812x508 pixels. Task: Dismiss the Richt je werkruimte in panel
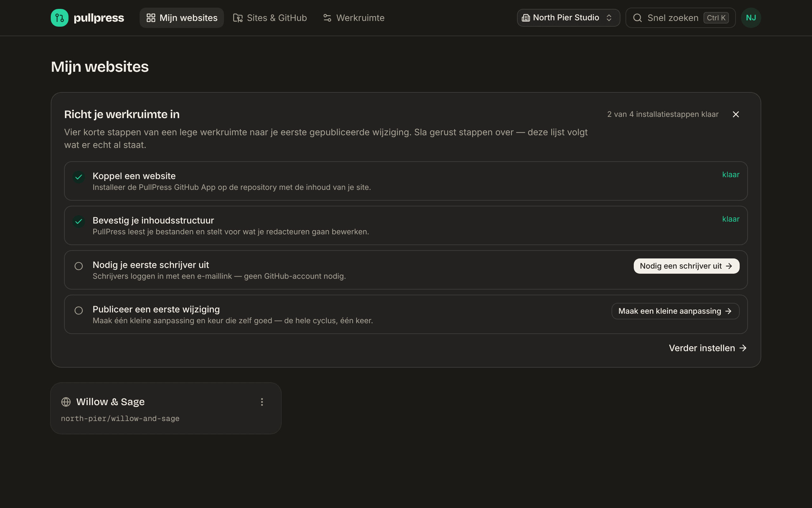(736, 115)
